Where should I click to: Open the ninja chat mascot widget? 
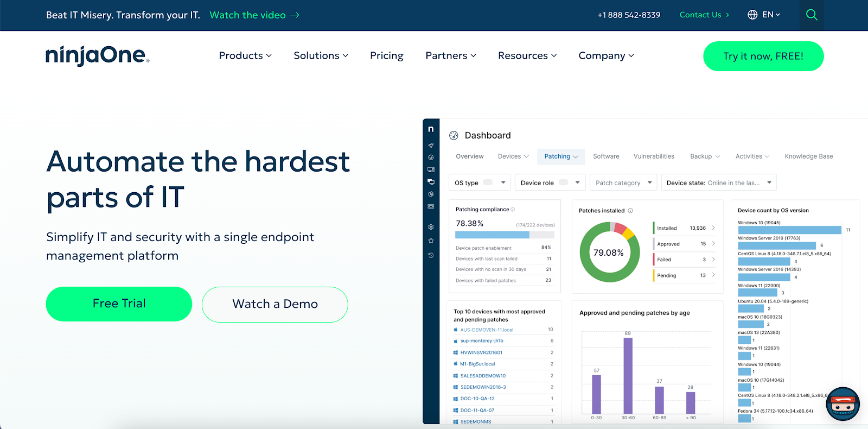click(843, 404)
